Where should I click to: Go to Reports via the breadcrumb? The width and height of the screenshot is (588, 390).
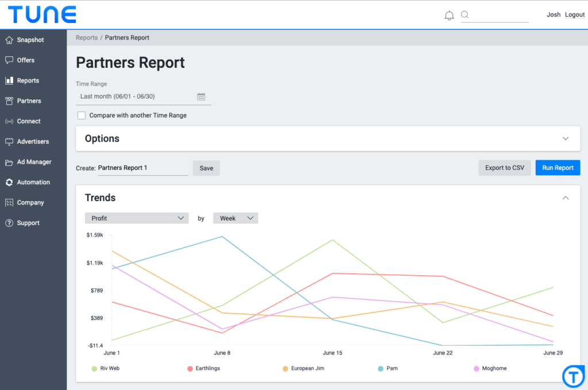(x=87, y=37)
